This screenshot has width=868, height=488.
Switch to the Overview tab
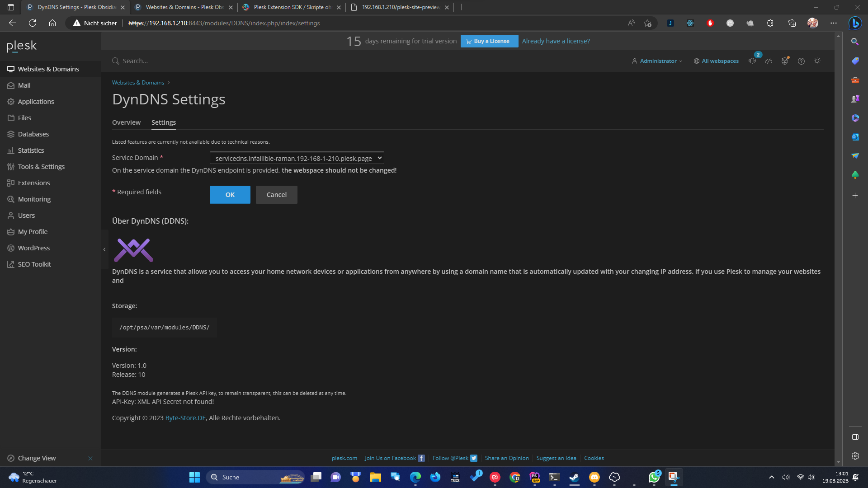click(126, 122)
